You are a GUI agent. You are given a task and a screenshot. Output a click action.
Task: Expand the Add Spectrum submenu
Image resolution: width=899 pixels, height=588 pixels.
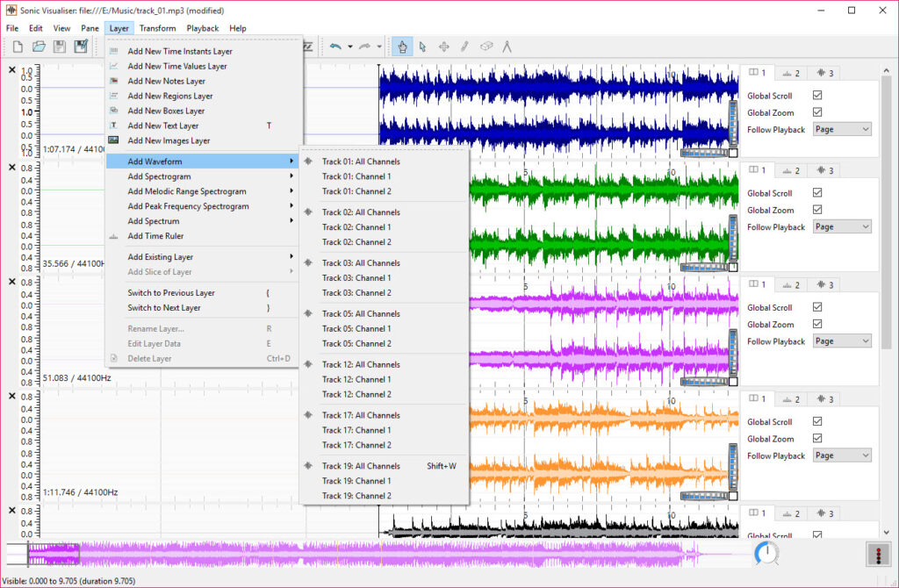click(203, 221)
